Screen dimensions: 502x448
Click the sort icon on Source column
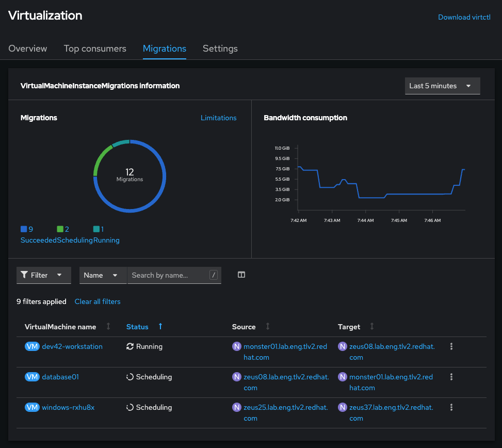click(x=267, y=327)
